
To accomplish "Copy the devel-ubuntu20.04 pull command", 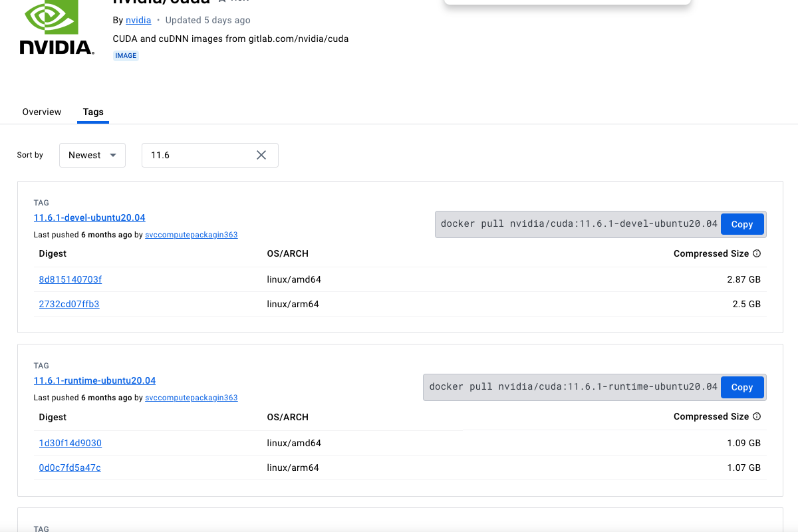I will tap(742, 224).
